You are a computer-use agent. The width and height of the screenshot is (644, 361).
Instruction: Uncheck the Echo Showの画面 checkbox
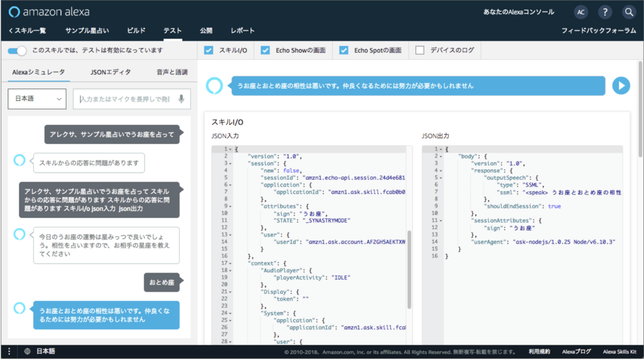pyautogui.click(x=265, y=50)
